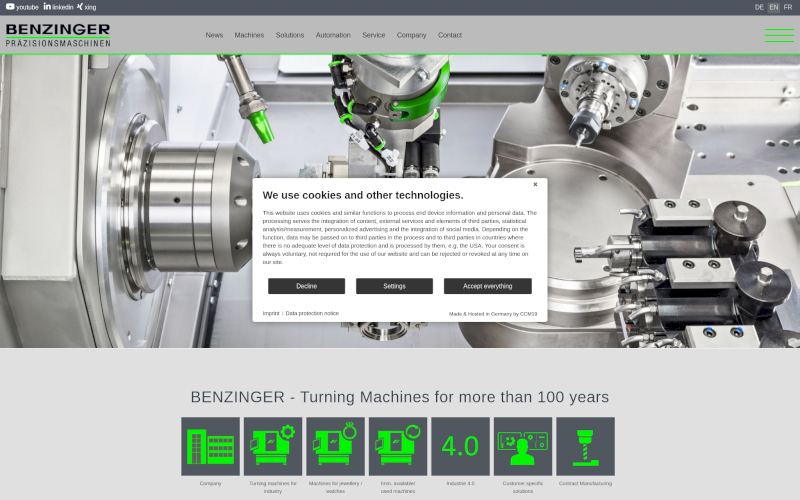
Task: Click the Xing social link
Action: pos(87,7)
